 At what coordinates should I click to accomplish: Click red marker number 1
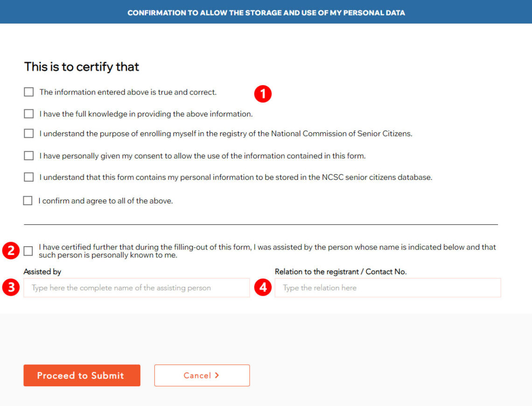(263, 93)
